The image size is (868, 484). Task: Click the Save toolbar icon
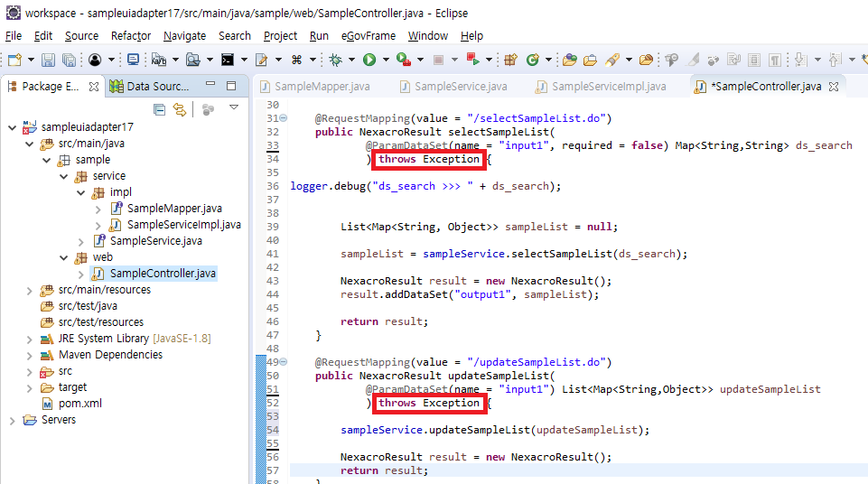48,60
